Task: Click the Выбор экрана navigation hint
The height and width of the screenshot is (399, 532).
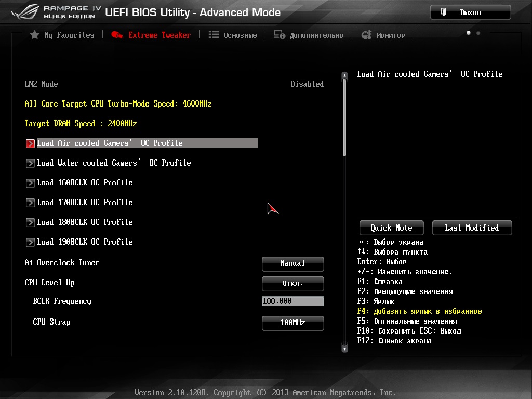Action: point(391,242)
